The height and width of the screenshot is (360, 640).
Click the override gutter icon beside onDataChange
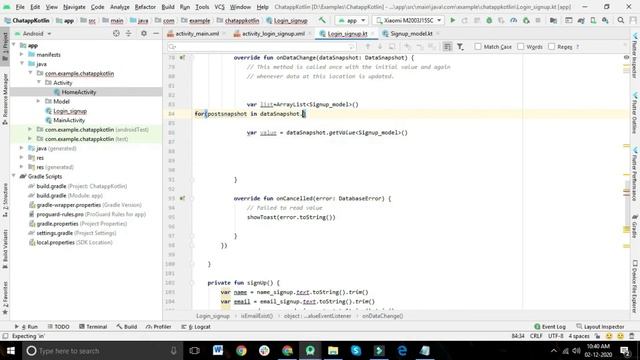(182, 58)
